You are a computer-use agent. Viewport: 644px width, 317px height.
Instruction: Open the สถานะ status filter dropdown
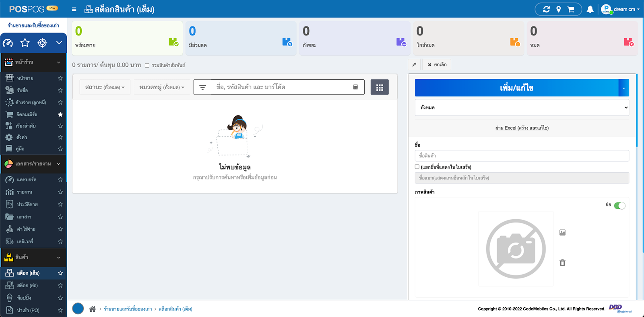(105, 87)
